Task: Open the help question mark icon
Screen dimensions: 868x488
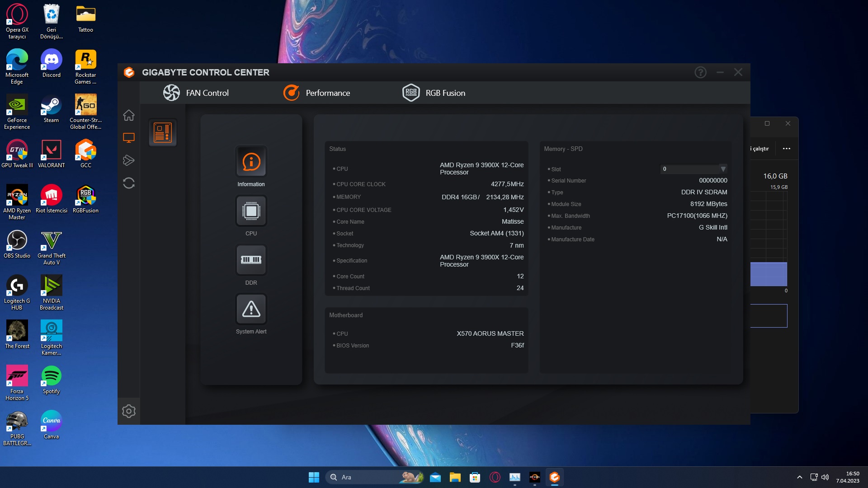Action: click(700, 72)
